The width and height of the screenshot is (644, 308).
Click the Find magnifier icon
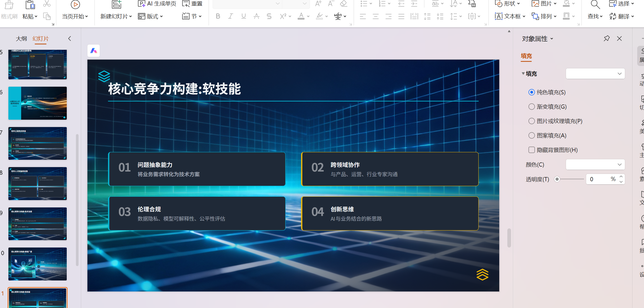(595, 5)
